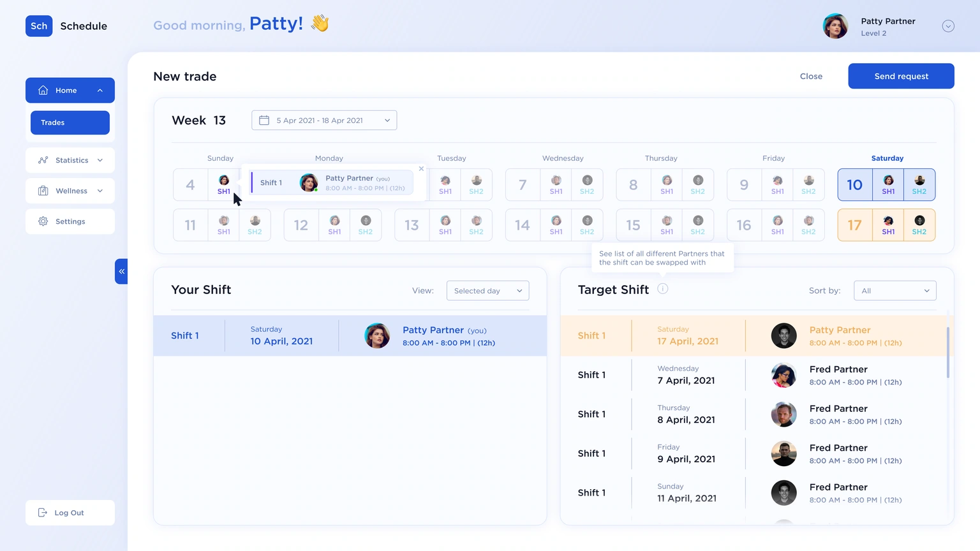The width and height of the screenshot is (980, 551).
Task: Click your Shift 1 Saturday 10 April row
Action: (x=350, y=335)
